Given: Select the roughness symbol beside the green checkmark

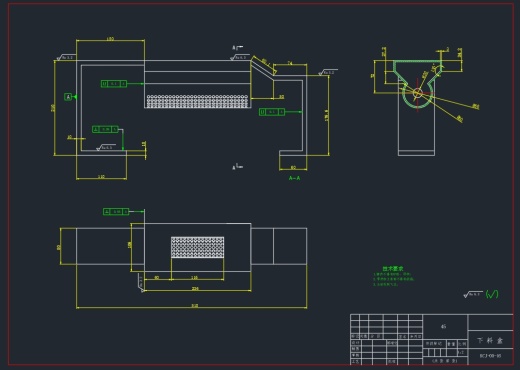Looking at the screenshot, I should 473,294.
